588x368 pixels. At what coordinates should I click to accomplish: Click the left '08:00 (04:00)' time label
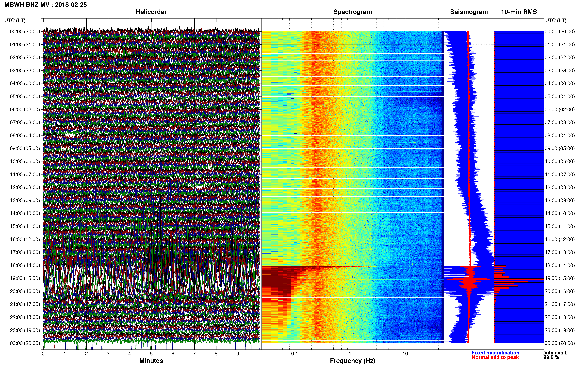pos(25,135)
